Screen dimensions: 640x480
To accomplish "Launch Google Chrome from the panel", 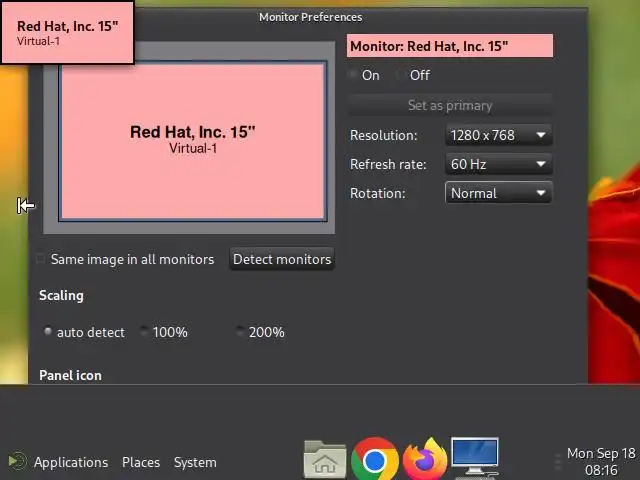I will tap(375, 460).
